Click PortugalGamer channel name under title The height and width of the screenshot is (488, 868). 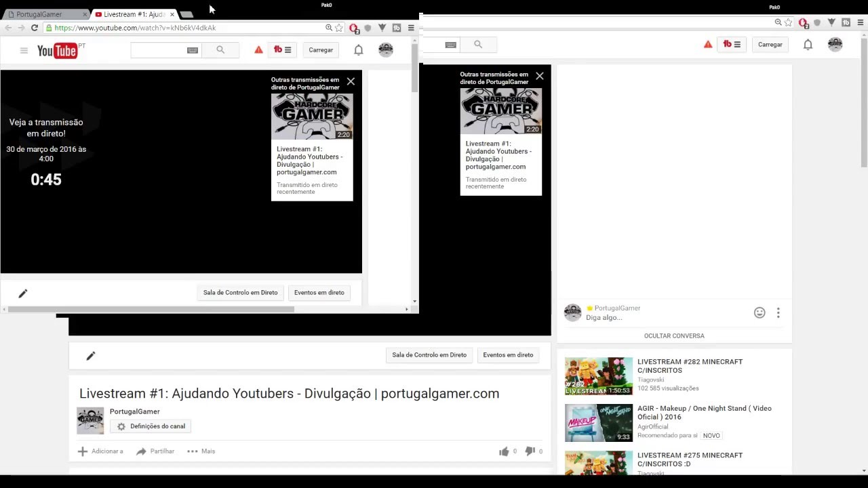[135, 411]
